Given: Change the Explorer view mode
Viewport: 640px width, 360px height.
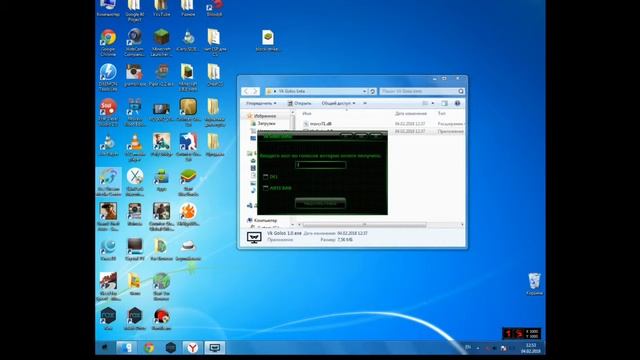Looking at the screenshot, I should pyautogui.click(x=425, y=103).
